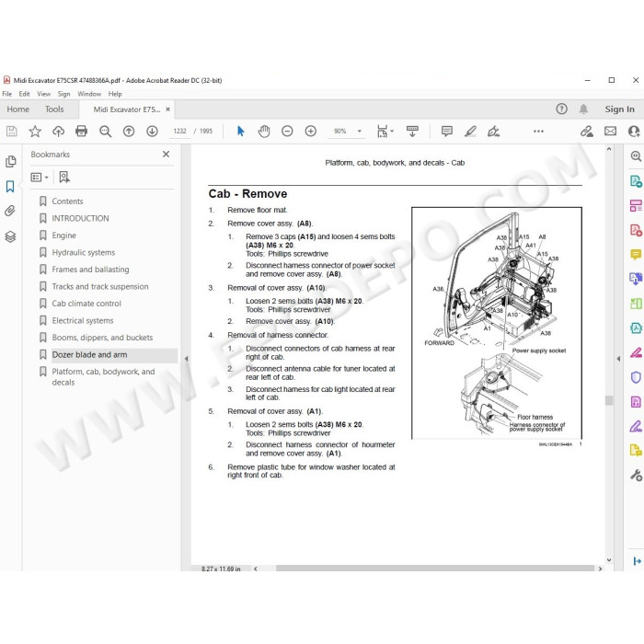644x644 pixels.
Task: Add new bookmark icon
Action: [64, 177]
